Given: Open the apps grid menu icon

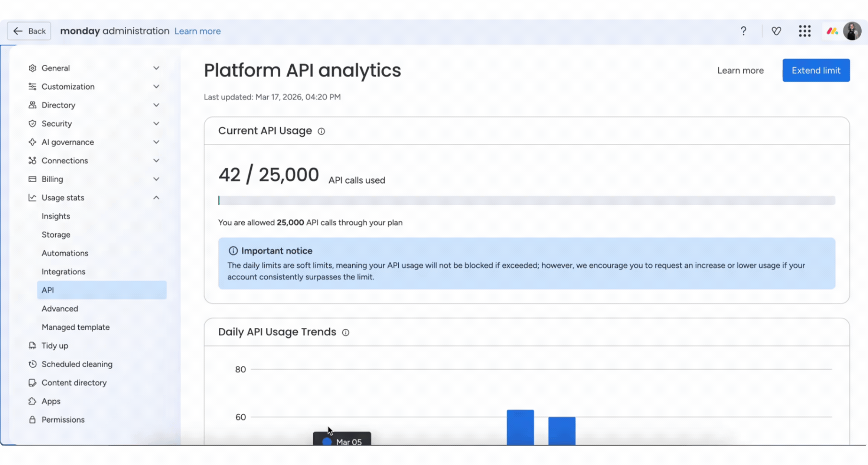Looking at the screenshot, I should coord(805,31).
